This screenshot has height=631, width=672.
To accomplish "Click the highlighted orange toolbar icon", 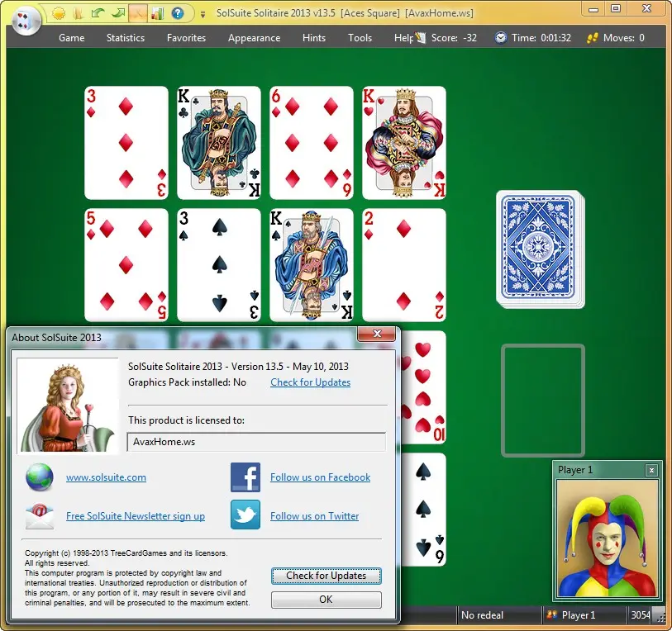I will pos(137,13).
